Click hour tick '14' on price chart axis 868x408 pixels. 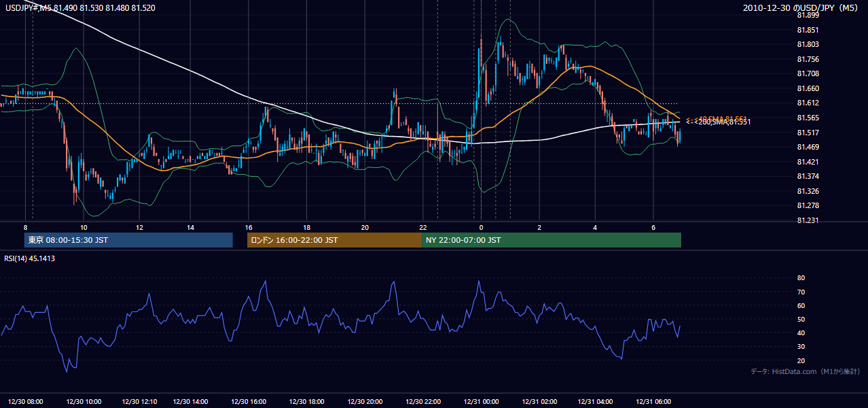coord(191,226)
